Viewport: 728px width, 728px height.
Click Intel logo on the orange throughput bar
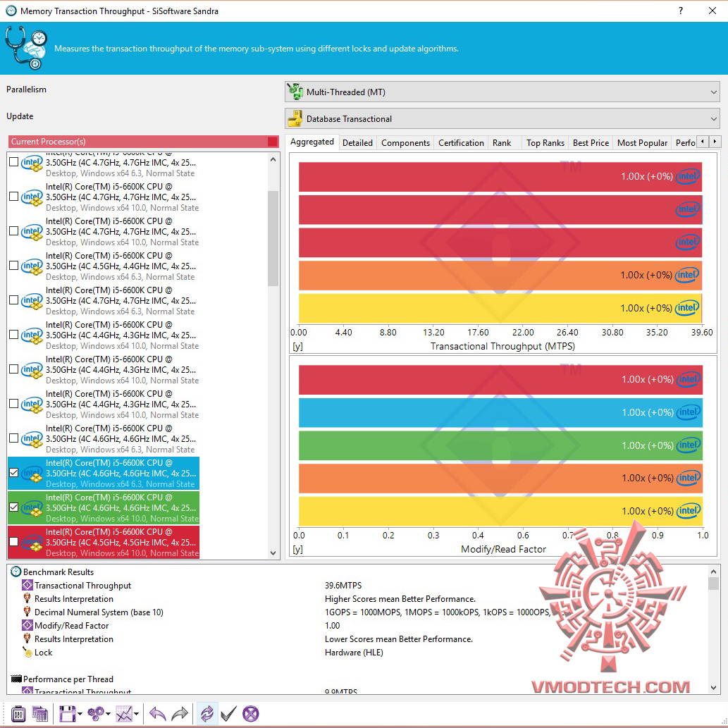[x=688, y=275]
